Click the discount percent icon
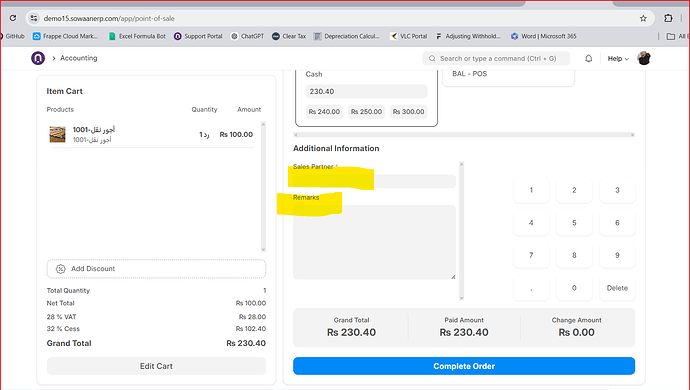Viewport: 690px width, 390px height. (61, 269)
